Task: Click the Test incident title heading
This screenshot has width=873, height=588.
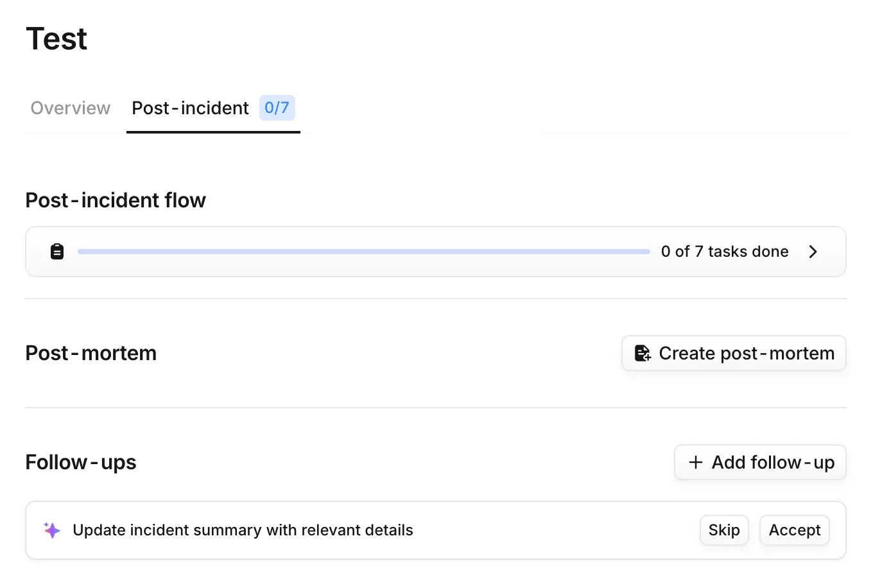Action: (56, 39)
